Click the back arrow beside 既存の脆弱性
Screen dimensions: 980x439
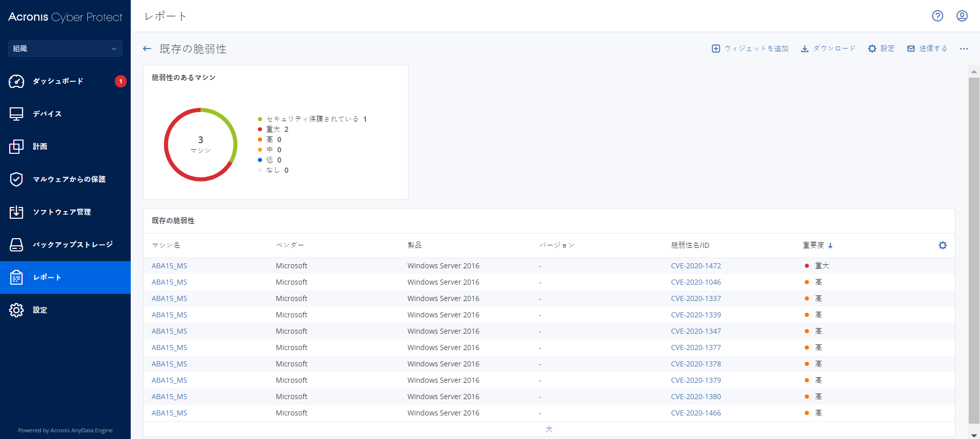[x=147, y=49]
